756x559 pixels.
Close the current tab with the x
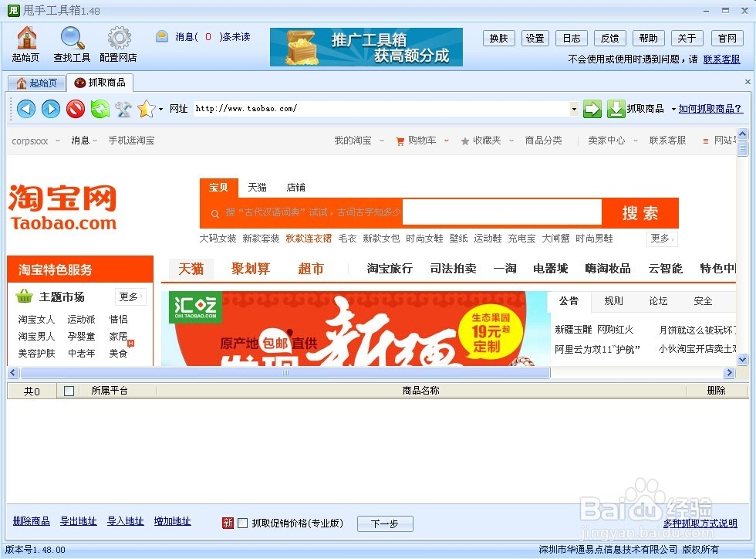click(x=748, y=82)
